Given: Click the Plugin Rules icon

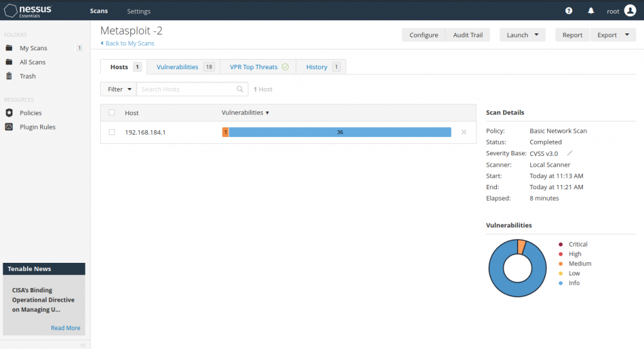Looking at the screenshot, I should point(9,127).
